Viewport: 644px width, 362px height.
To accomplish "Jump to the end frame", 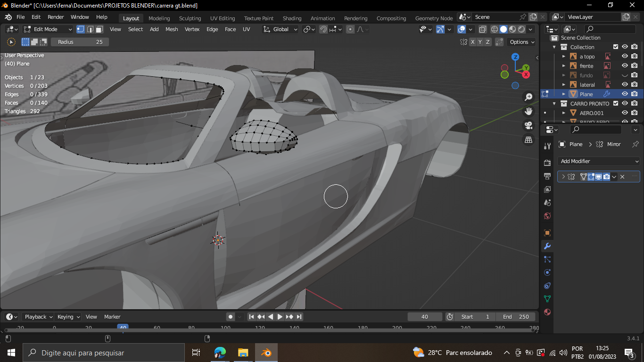I will coord(299,317).
